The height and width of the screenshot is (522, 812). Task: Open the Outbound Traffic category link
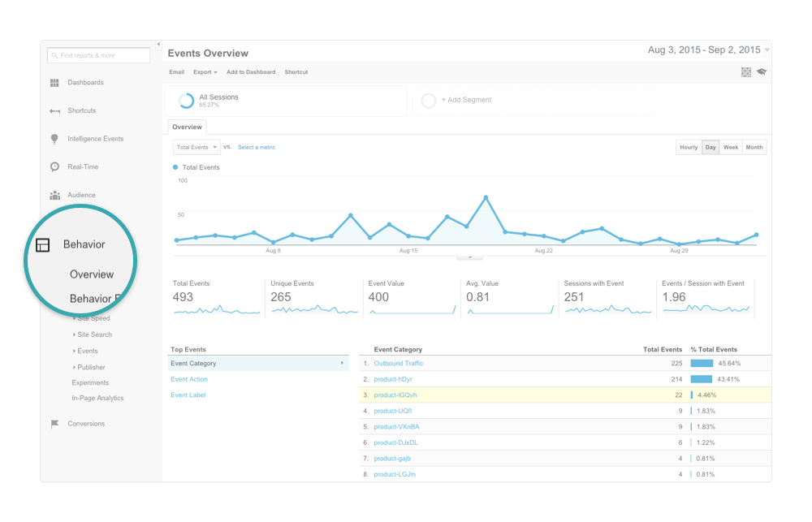click(x=398, y=364)
